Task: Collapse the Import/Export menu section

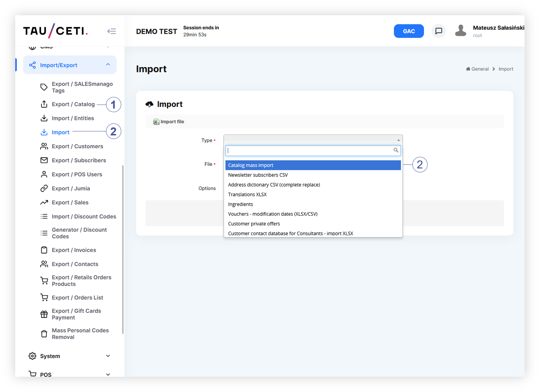Action: (x=108, y=65)
